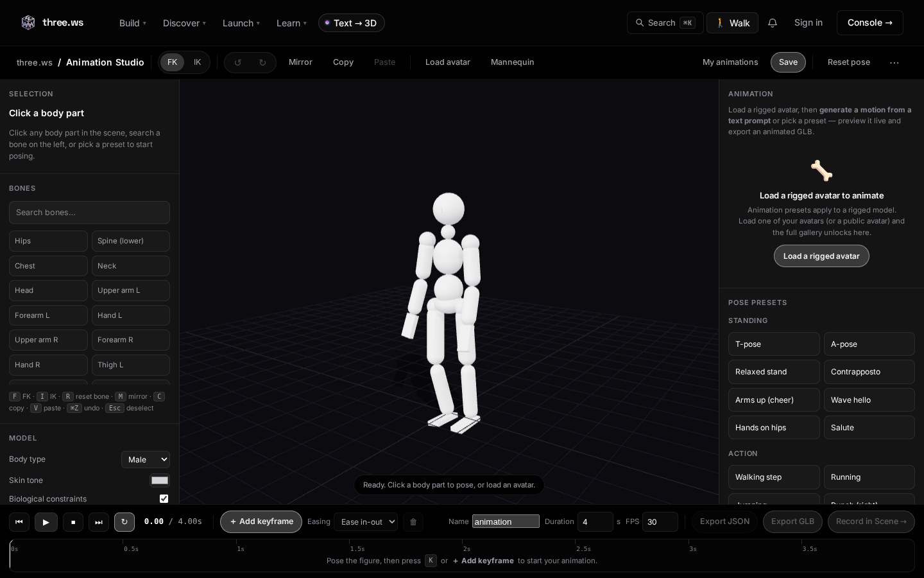Open the Easing dropdown

(366, 522)
